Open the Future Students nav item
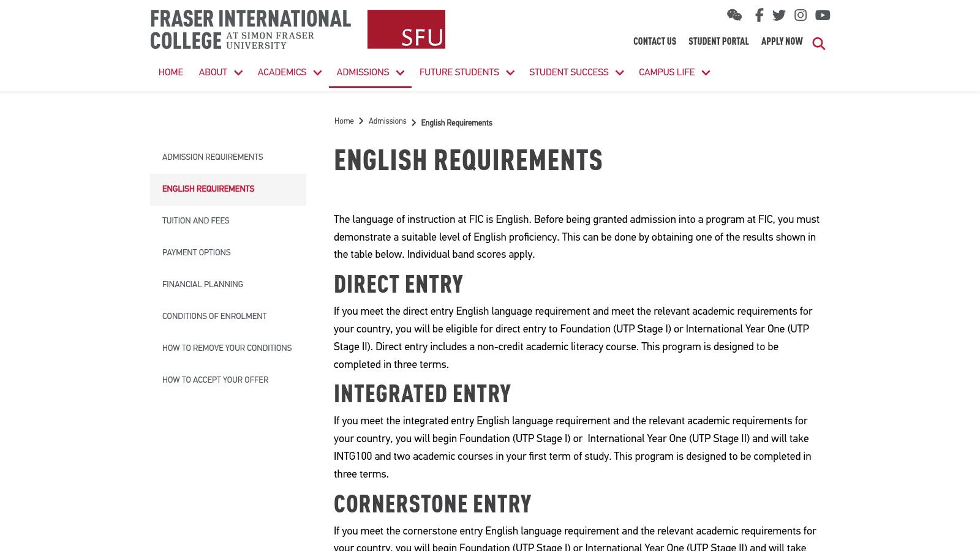The width and height of the screenshot is (980, 551). pos(459,72)
